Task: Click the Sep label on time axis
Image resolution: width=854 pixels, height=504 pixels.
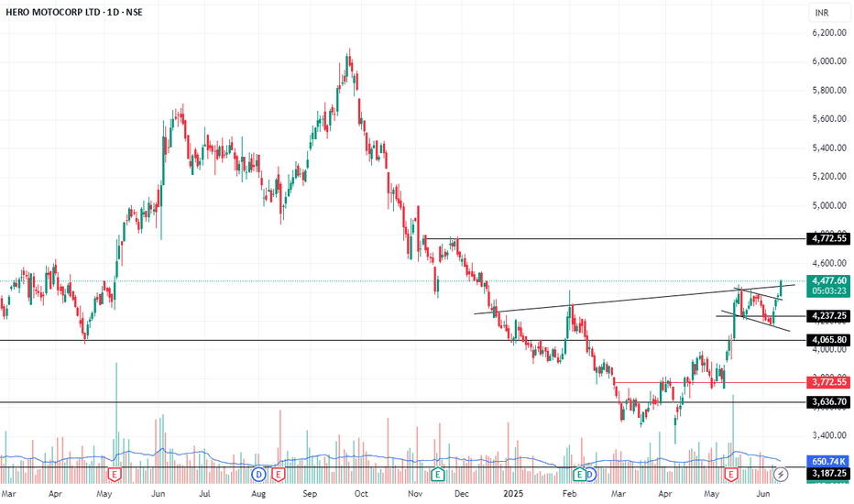Action: point(310,494)
